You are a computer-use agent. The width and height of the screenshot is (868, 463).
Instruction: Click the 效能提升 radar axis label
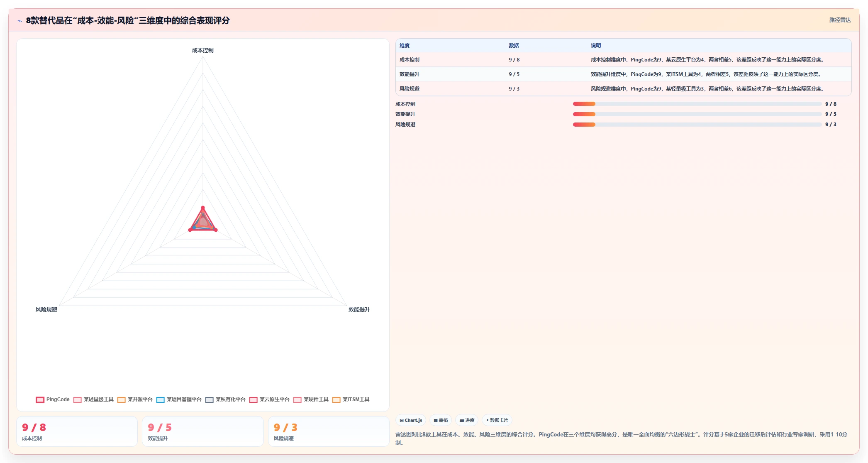pyautogui.click(x=359, y=309)
